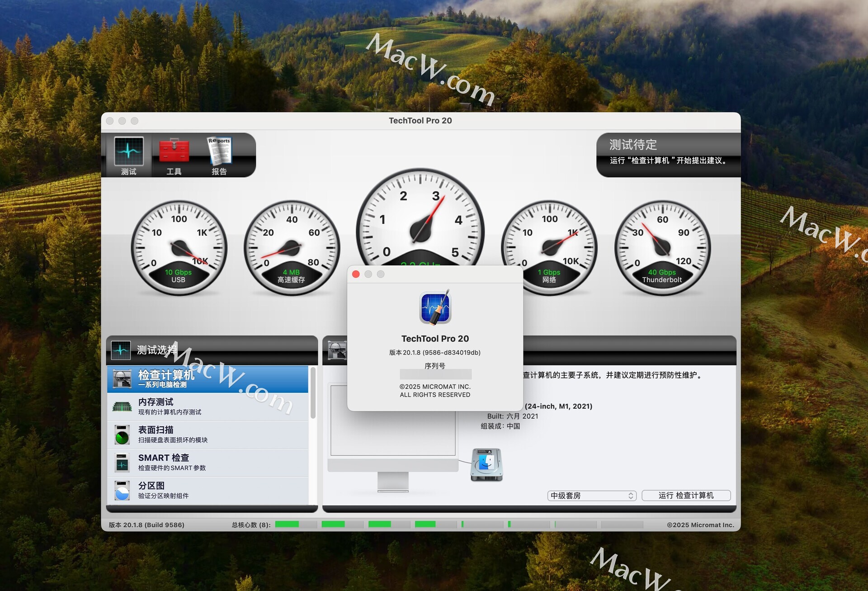Click the 组装成: 中国 text

point(500,426)
